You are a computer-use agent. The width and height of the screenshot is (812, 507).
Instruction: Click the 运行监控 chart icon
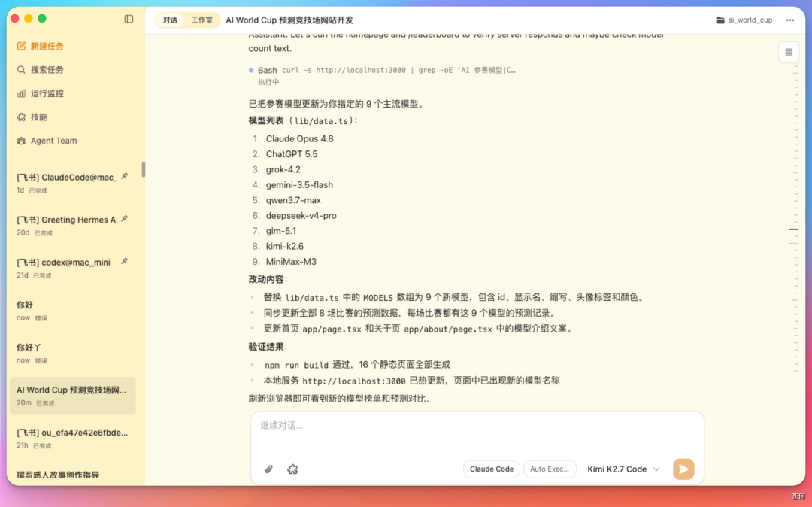(x=21, y=93)
